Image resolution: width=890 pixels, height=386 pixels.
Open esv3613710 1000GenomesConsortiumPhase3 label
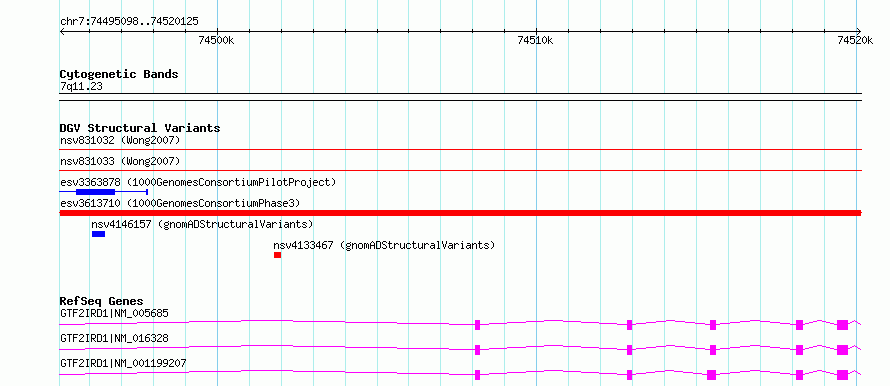click(x=180, y=203)
